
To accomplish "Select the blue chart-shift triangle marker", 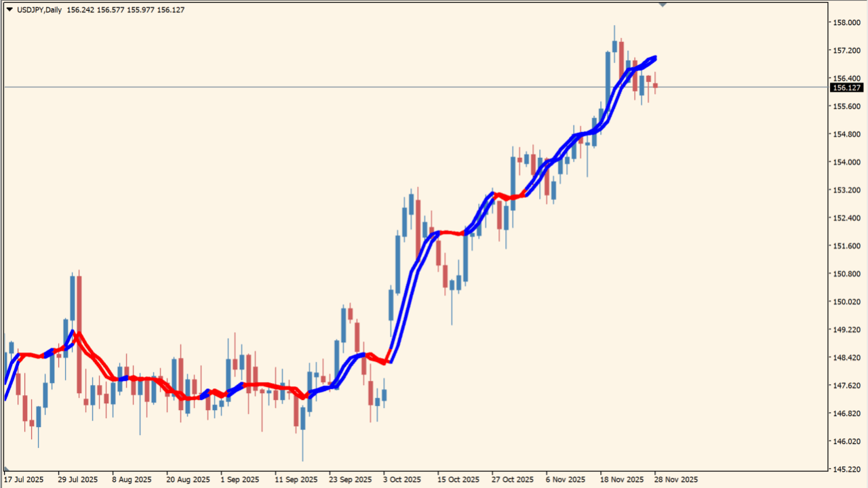I will coord(663,4).
